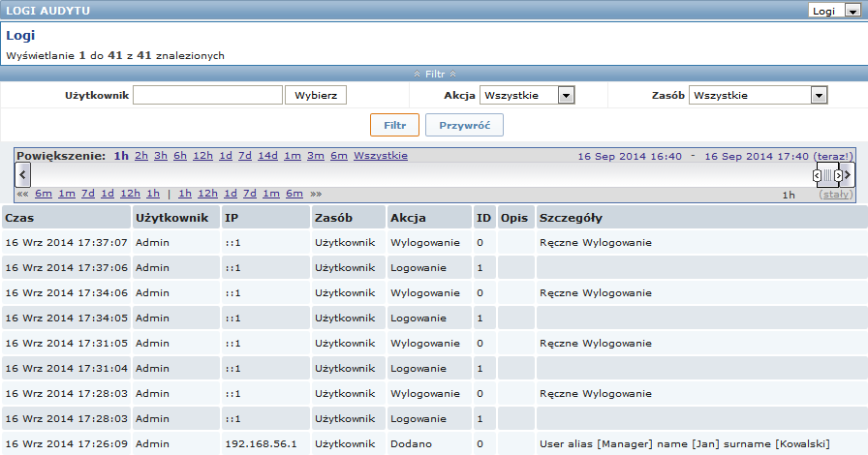Open the Zasób dropdown

pyautogui.click(x=758, y=95)
